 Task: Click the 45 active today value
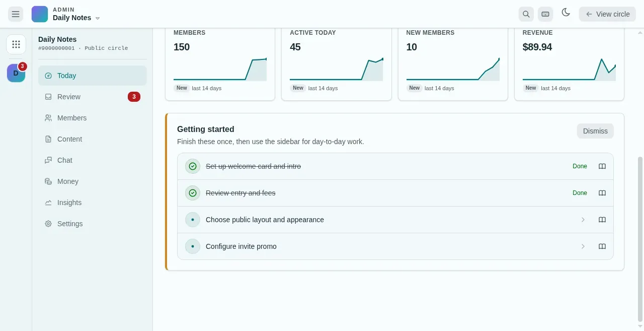(295, 47)
